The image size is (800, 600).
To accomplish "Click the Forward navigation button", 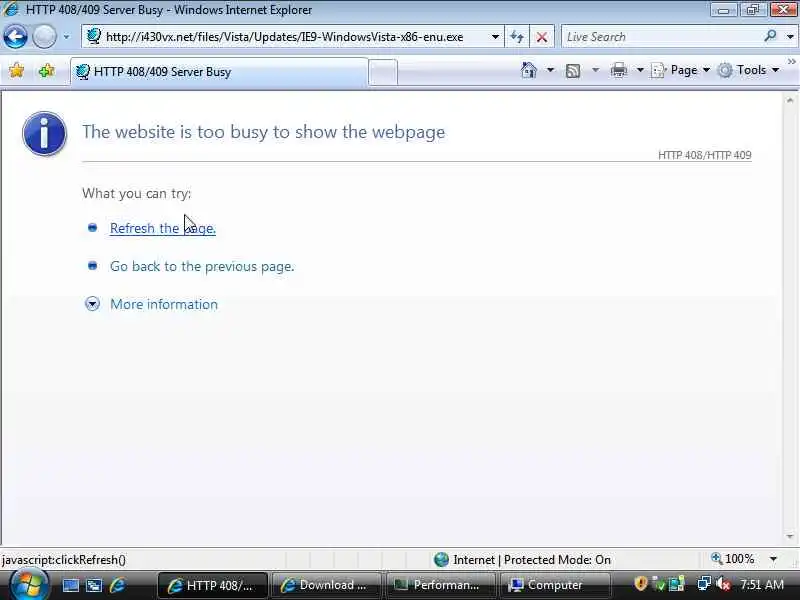I will pyautogui.click(x=44, y=37).
